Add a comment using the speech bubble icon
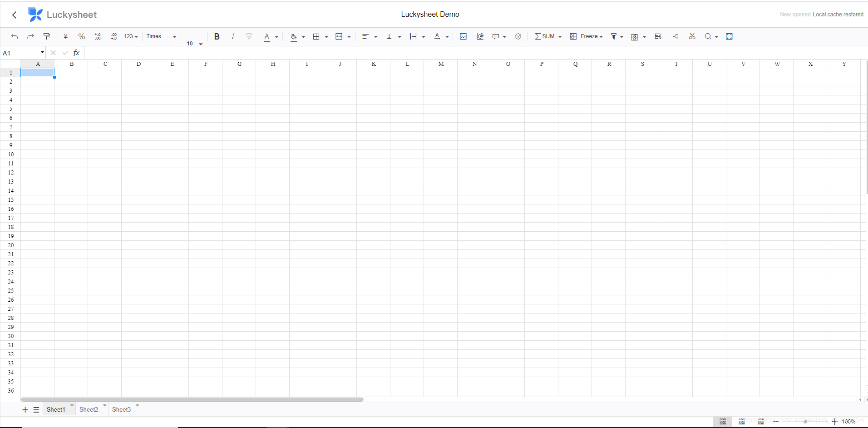This screenshot has width=868, height=428. point(496,36)
